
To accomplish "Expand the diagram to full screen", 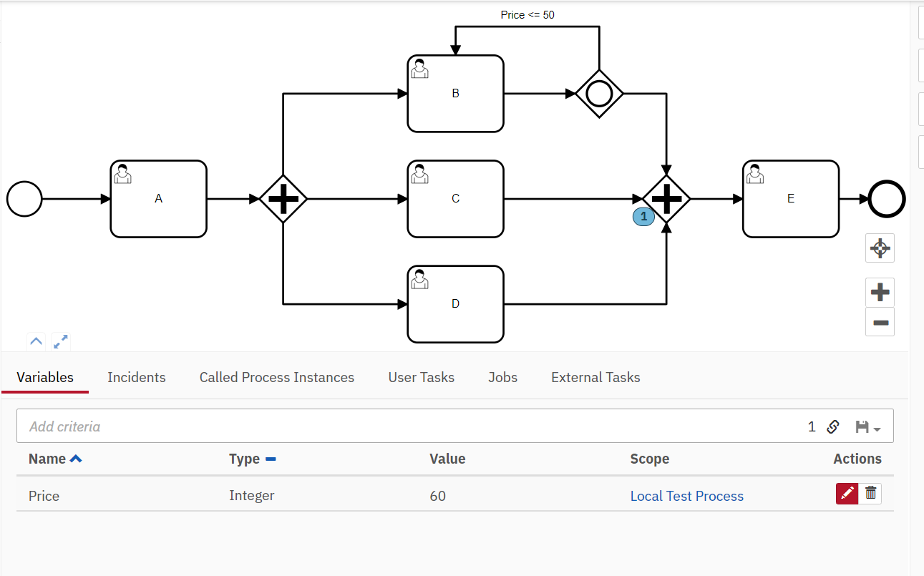I will click(x=60, y=341).
